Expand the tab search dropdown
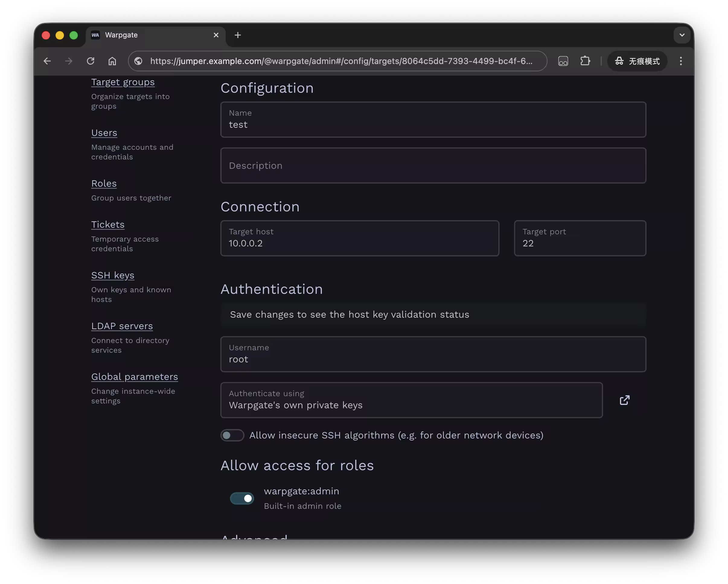 tap(682, 35)
